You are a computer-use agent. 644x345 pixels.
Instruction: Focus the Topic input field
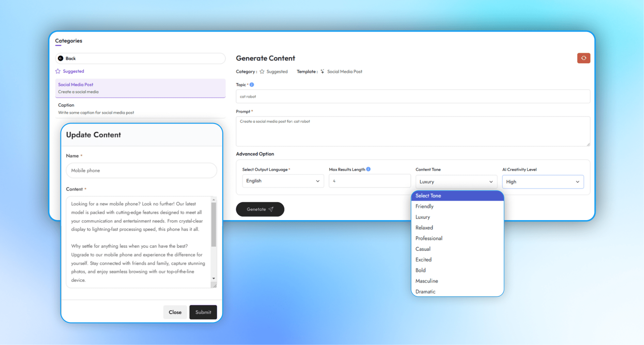click(x=413, y=97)
